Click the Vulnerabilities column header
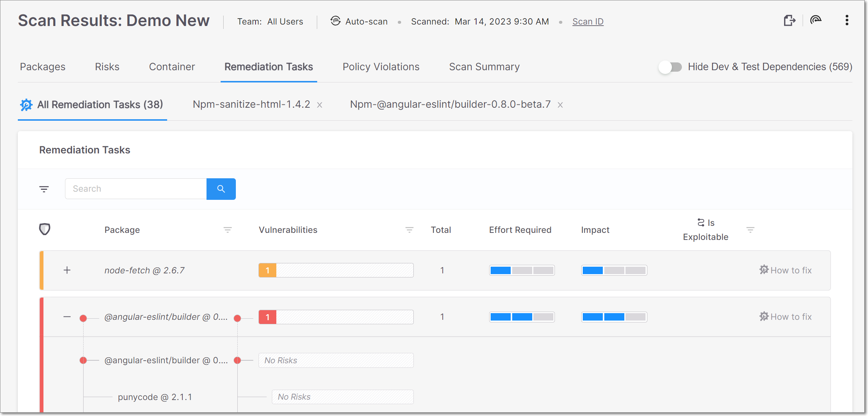 tap(288, 230)
